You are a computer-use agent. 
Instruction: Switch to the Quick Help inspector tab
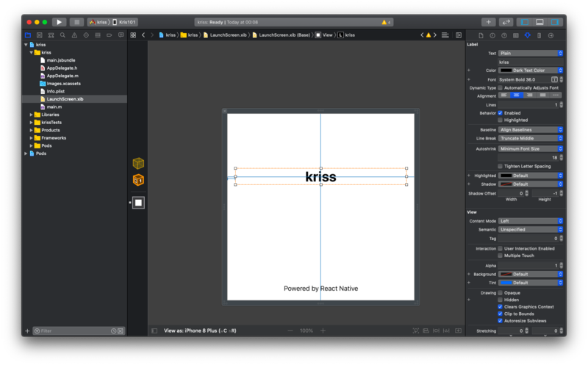pyautogui.click(x=504, y=35)
